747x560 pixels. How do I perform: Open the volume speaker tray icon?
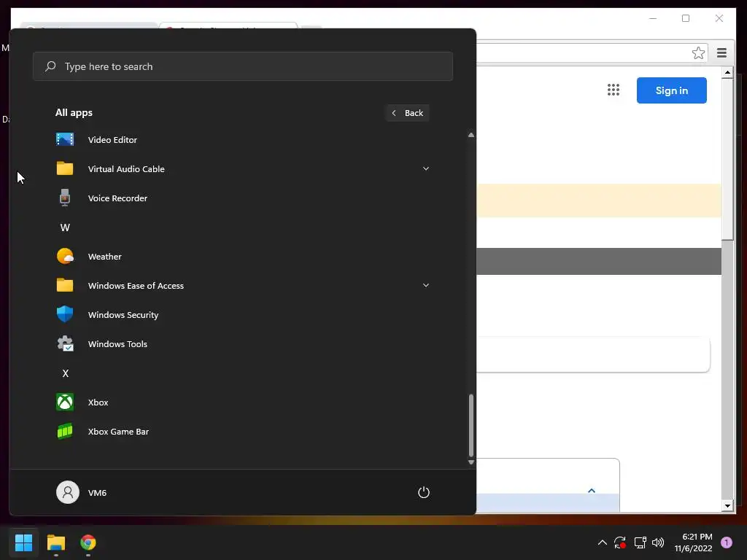coord(658,542)
